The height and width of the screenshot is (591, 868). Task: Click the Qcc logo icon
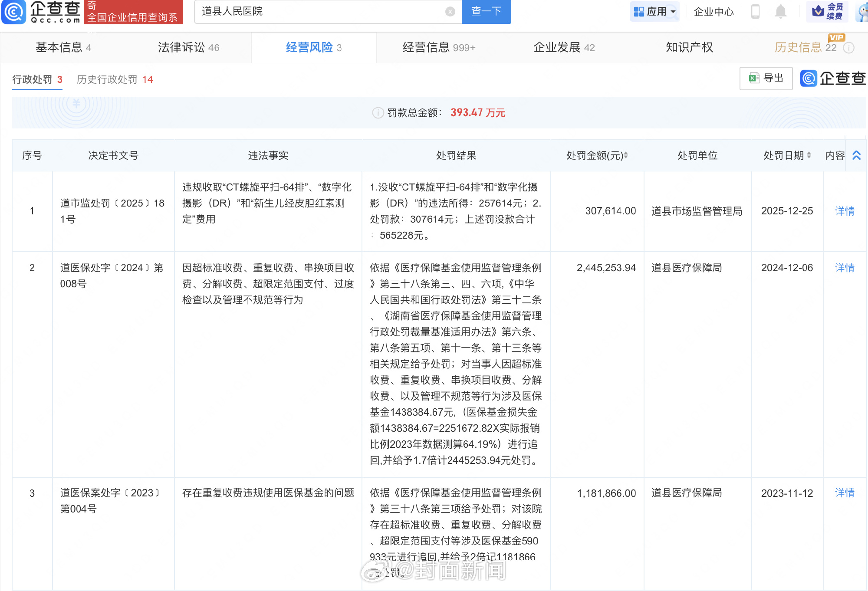[14, 12]
